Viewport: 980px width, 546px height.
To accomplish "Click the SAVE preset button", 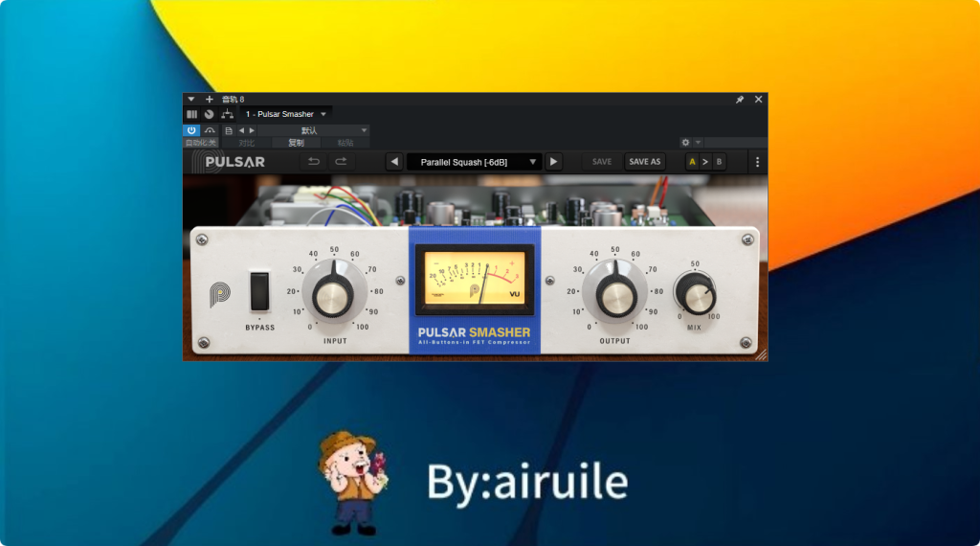I will pos(602,162).
